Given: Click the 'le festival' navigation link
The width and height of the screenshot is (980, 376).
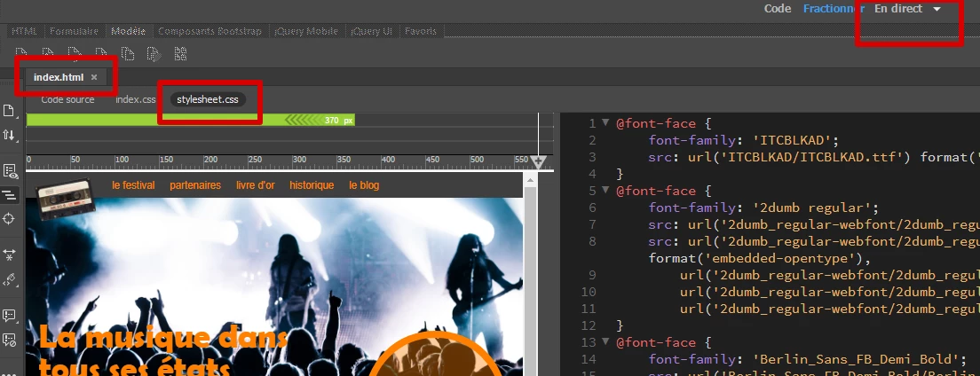Looking at the screenshot, I should (x=133, y=185).
